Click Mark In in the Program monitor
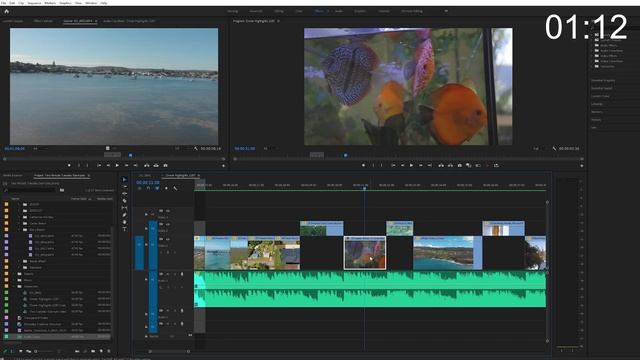The image size is (640, 360). (x=373, y=165)
